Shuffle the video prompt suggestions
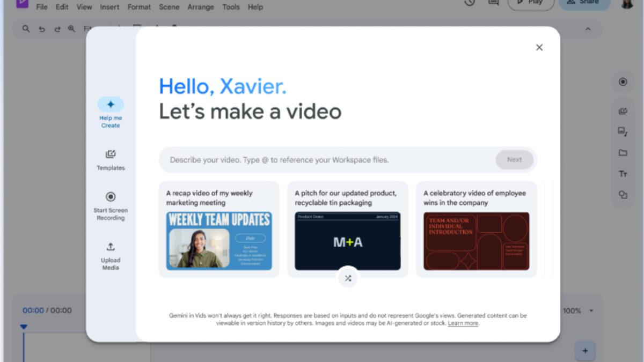 [348, 278]
